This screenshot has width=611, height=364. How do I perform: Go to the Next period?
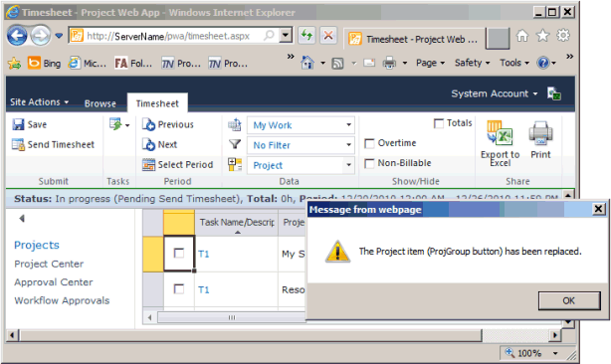click(x=160, y=145)
